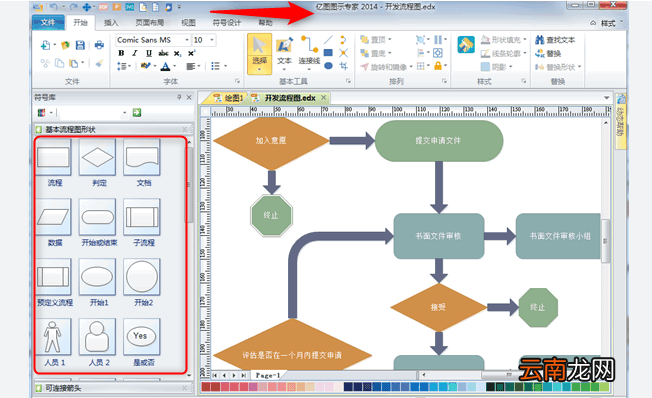Pick the bright green swatch in color bar
This screenshot has width=652, height=398.
point(538,387)
